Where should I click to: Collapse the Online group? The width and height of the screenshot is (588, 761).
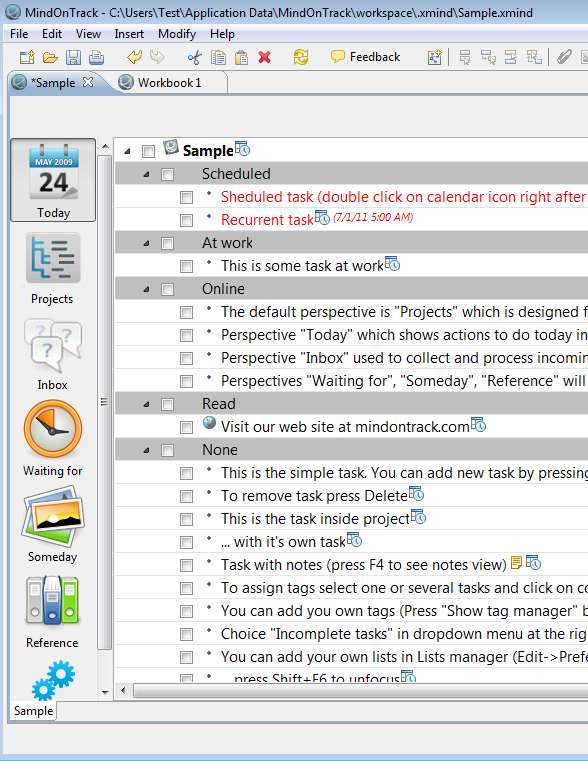pyautogui.click(x=147, y=289)
